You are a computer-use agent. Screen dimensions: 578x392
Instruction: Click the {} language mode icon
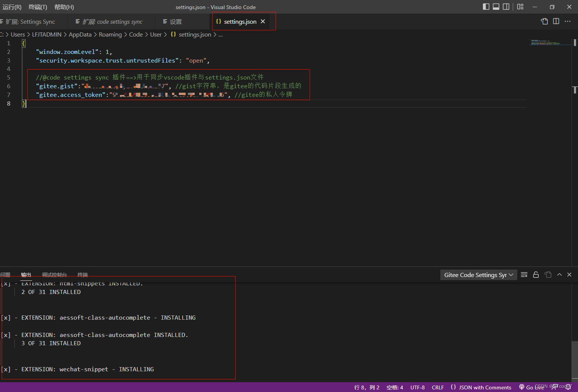(x=453, y=387)
